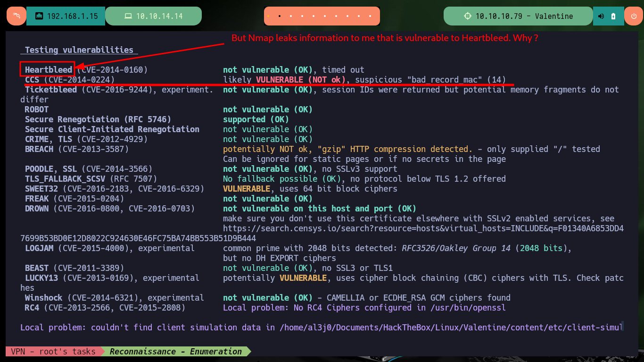Click the Ticketbleed test name

tap(51, 90)
